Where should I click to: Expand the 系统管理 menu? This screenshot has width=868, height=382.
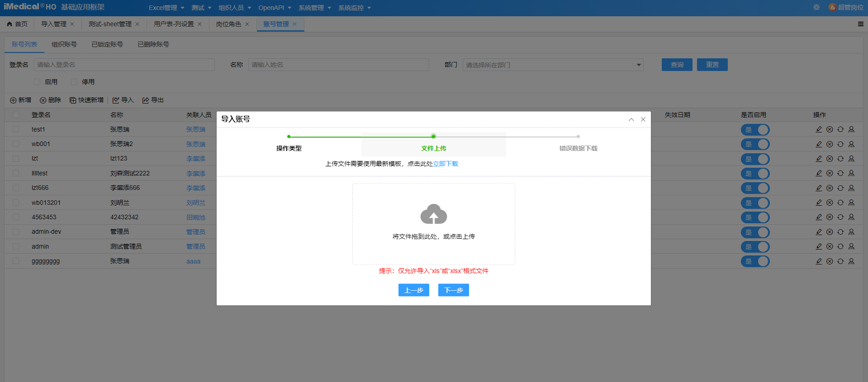[314, 8]
